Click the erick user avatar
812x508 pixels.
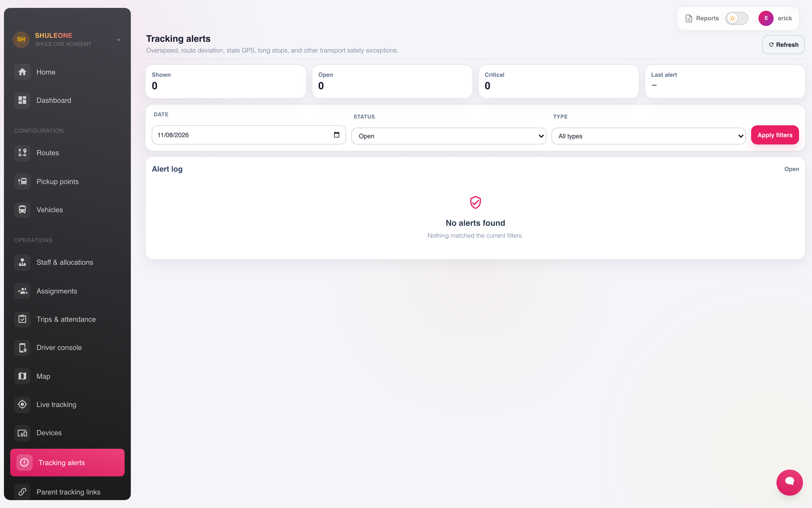point(766,18)
